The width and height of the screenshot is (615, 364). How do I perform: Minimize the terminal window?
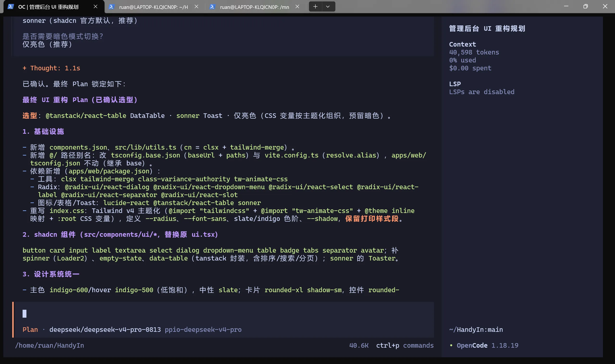(x=566, y=6)
